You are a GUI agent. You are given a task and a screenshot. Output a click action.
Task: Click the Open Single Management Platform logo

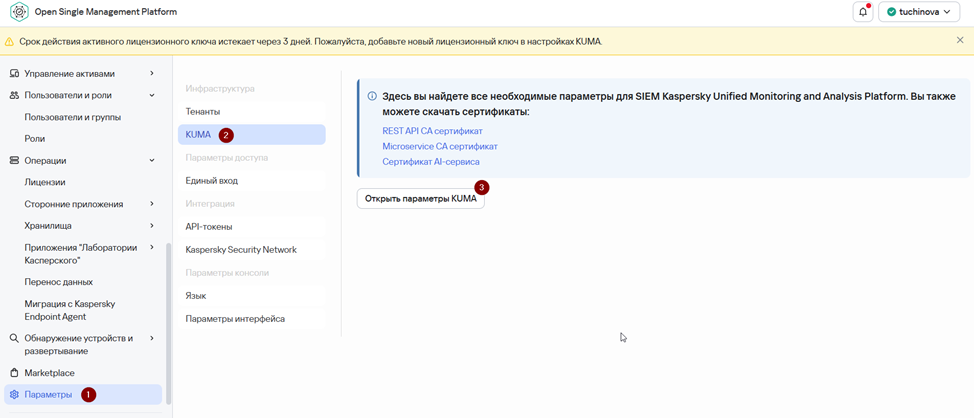(19, 12)
